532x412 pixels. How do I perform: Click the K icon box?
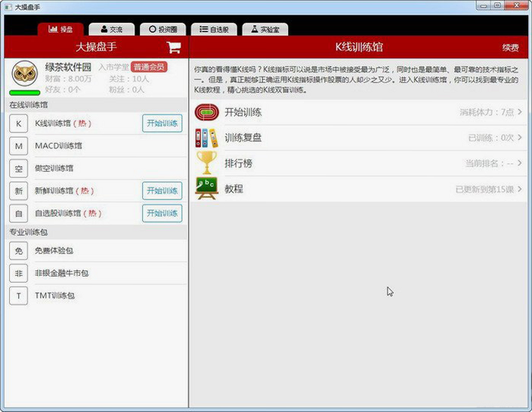click(18, 123)
